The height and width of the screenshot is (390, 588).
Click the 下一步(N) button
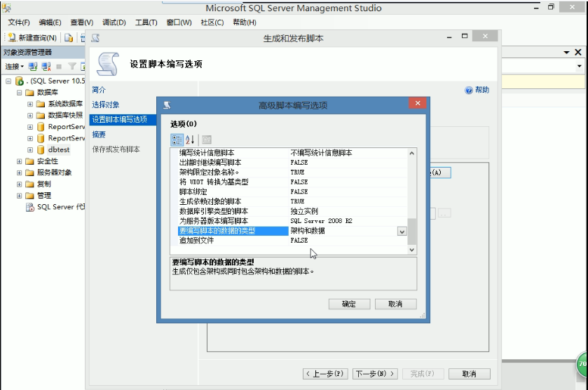pos(375,374)
